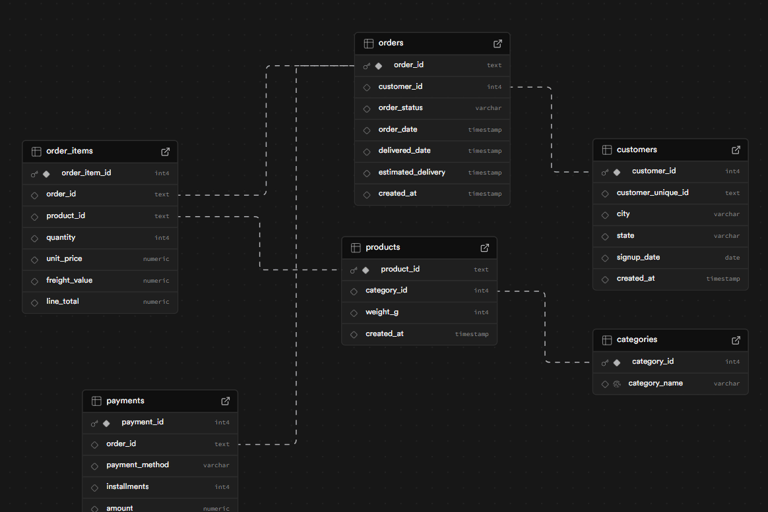
Task: Click primary key icon in products product_id row
Action: pyautogui.click(x=354, y=270)
